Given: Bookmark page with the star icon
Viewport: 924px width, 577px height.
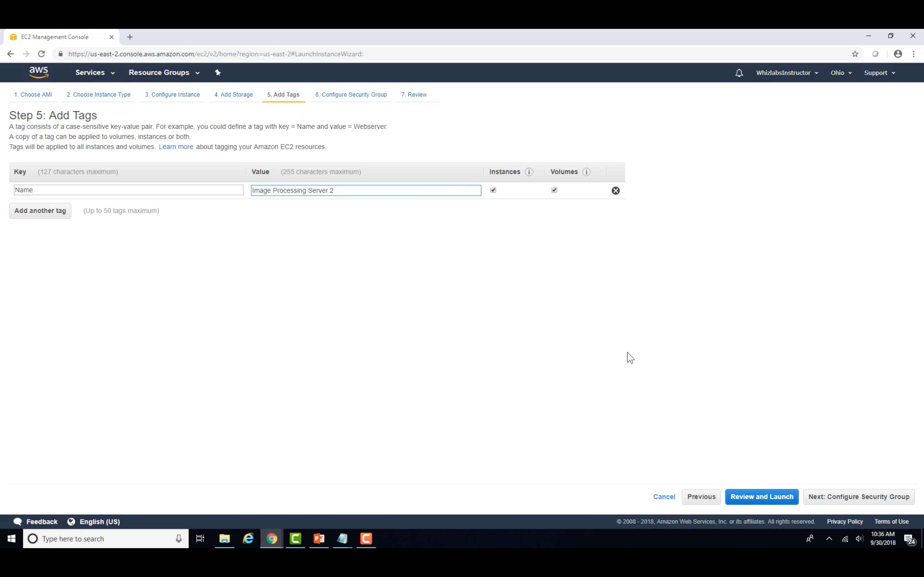Looking at the screenshot, I should coord(855,54).
